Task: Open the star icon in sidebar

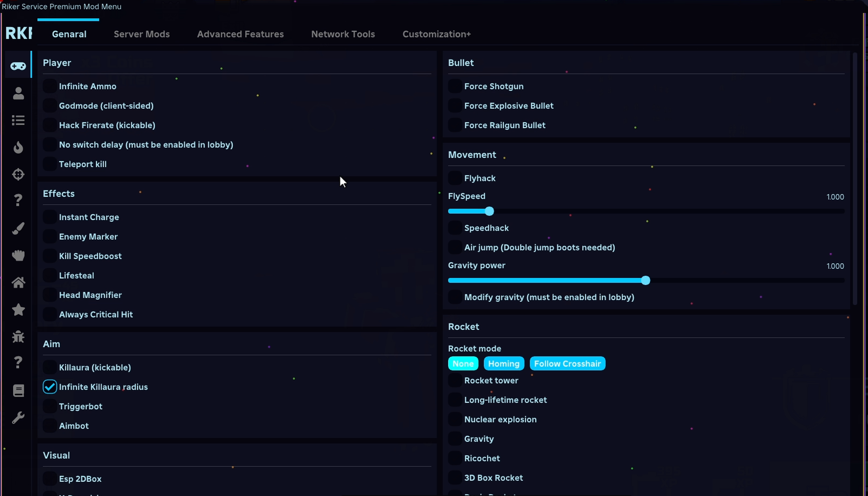Action: pos(18,310)
